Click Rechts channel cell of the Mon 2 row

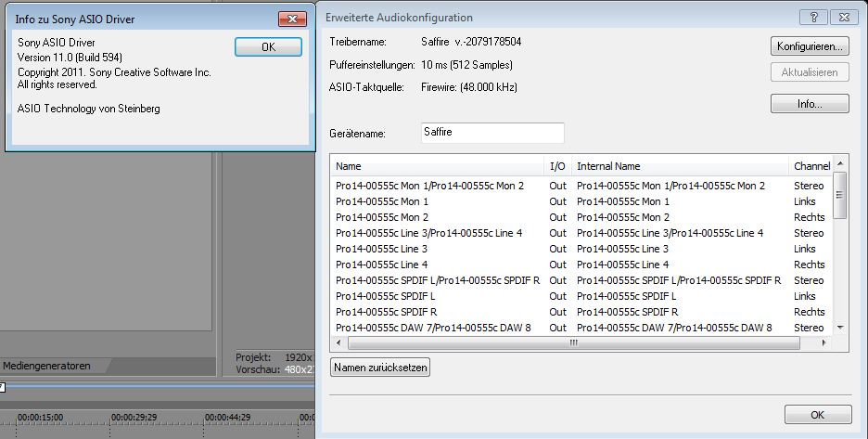pyautogui.click(x=810, y=217)
